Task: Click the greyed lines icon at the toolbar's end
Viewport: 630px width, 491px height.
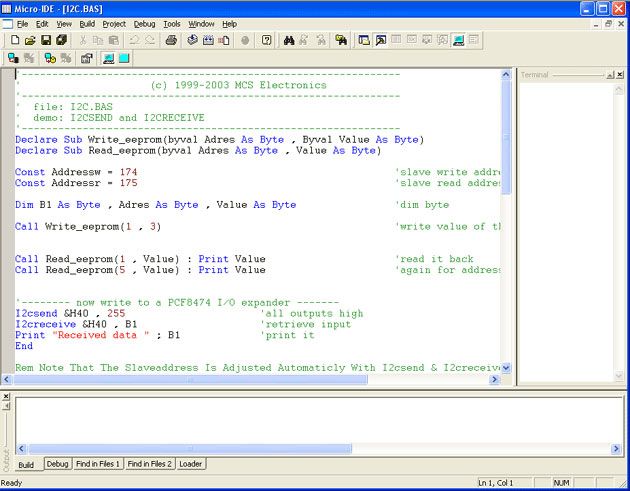Action: 474,40
